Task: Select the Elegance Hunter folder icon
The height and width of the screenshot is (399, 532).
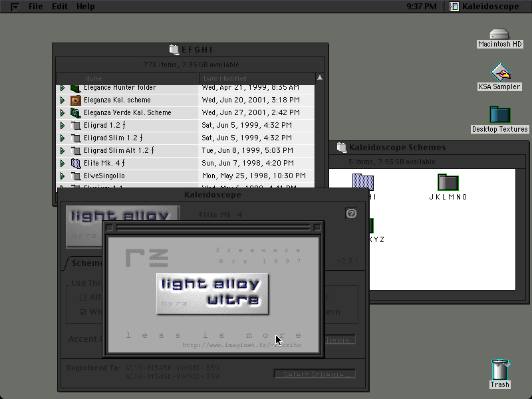Action: (75, 88)
